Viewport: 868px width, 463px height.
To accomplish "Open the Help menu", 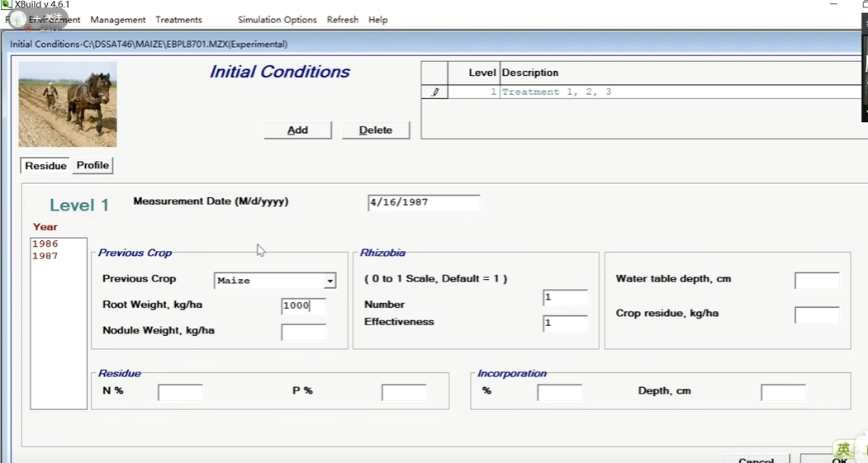I will click(378, 20).
